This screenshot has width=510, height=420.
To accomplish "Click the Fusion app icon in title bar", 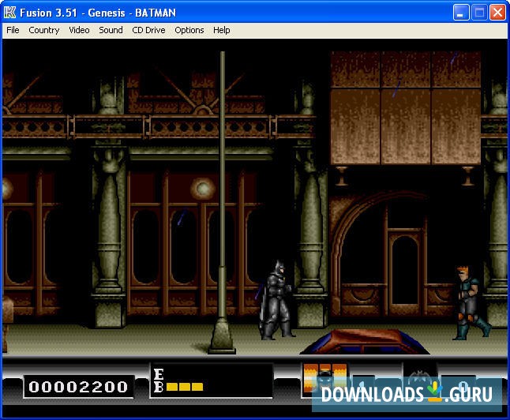I will [x=9, y=13].
